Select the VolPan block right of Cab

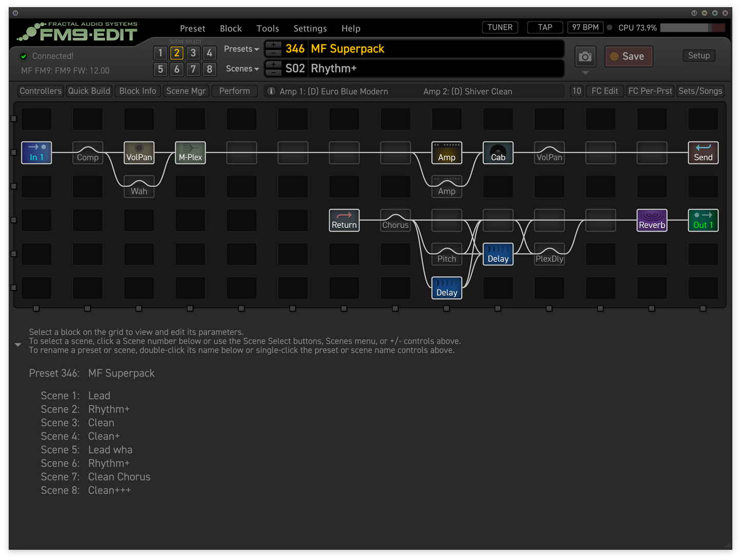tap(549, 153)
